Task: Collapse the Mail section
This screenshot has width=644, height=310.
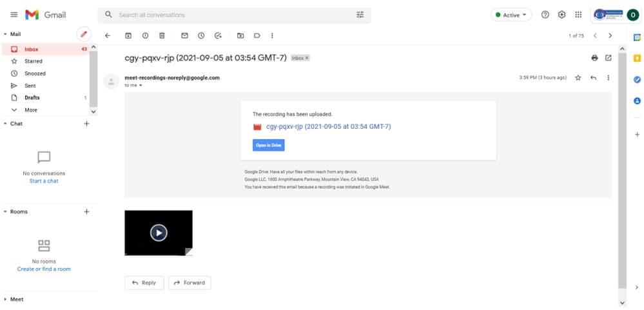Action: point(5,34)
